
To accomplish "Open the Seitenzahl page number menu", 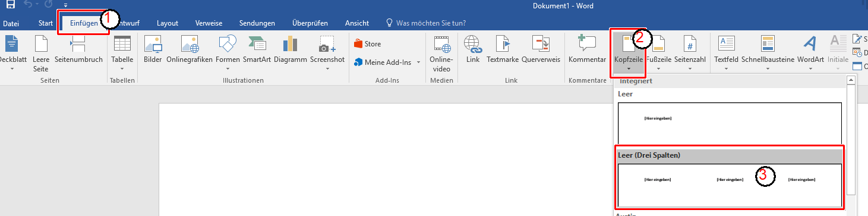I will [x=690, y=54].
